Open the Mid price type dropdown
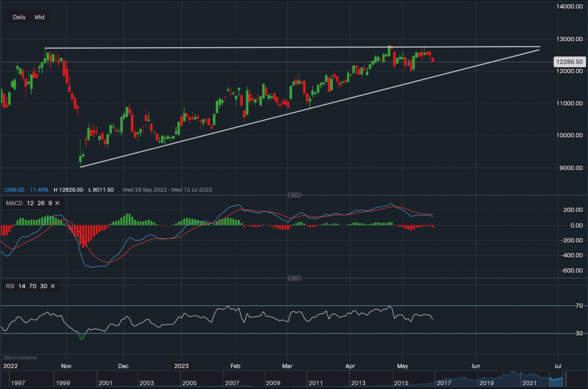This screenshot has width=588, height=389. tap(39, 17)
